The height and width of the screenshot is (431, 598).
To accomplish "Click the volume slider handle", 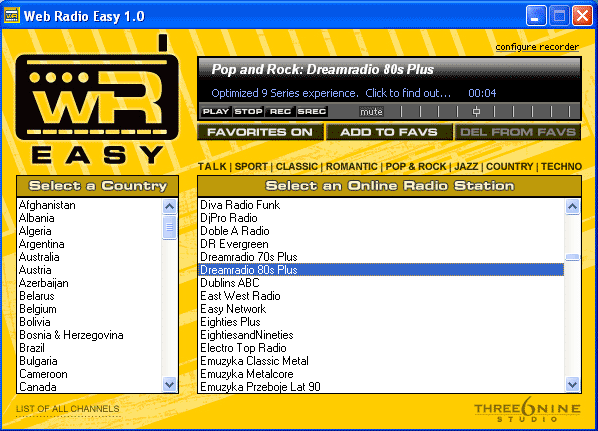I will point(476,111).
